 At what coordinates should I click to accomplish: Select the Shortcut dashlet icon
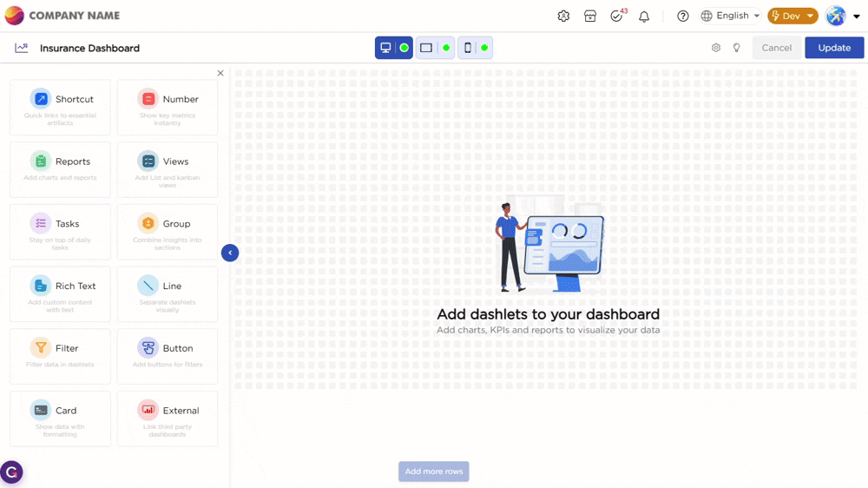pyautogui.click(x=41, y=99)
